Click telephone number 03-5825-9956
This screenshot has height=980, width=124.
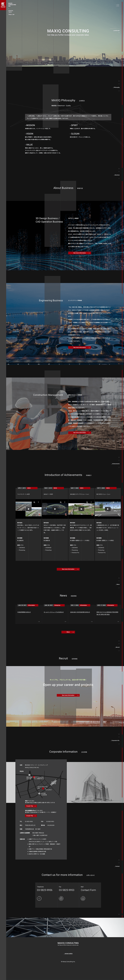tap(45, 890)
